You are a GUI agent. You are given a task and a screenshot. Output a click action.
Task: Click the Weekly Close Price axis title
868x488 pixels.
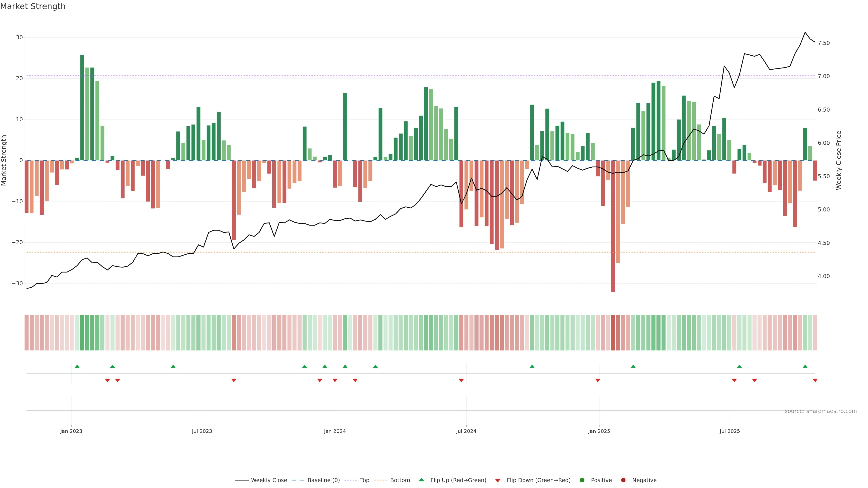pos(839,160)
